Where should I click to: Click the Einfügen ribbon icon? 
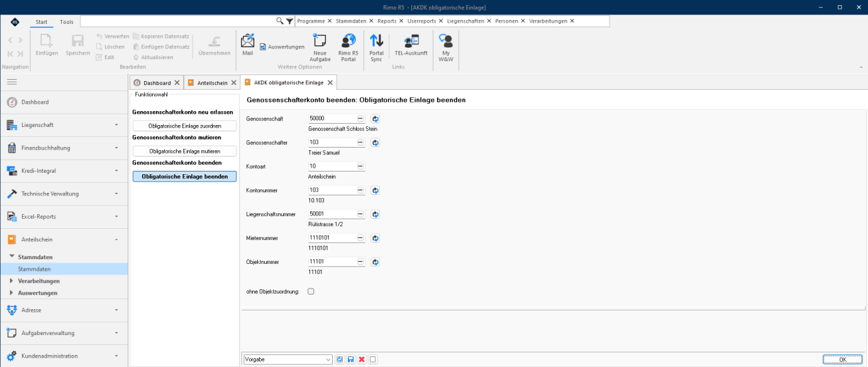[x=47, y=45]
